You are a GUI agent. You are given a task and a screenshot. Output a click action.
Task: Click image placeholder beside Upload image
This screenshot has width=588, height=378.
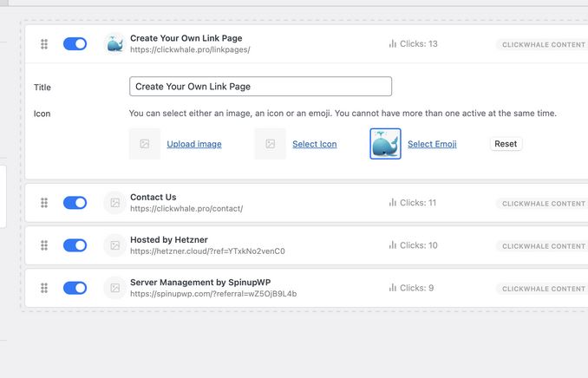coord(145,144)
